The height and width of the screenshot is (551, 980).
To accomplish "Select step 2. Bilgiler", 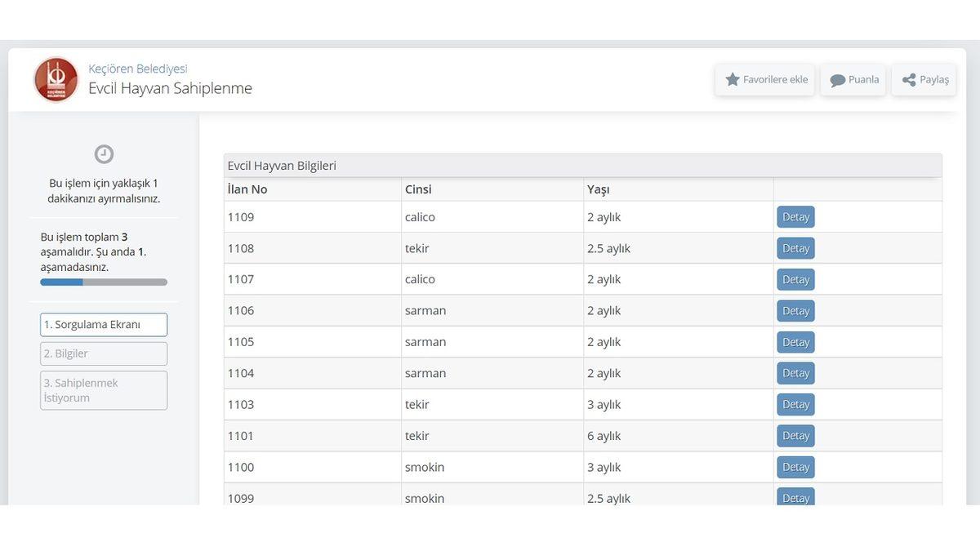I will (x=104, y=353).
